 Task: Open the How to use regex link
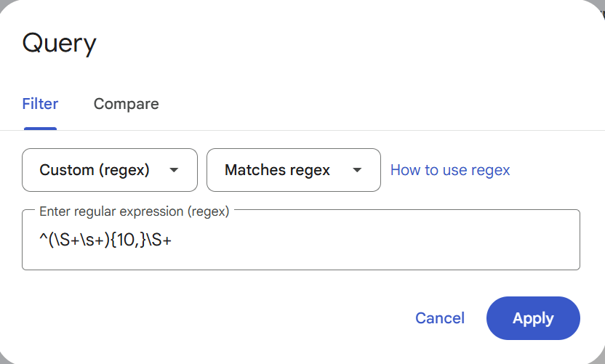pos(450,170)
